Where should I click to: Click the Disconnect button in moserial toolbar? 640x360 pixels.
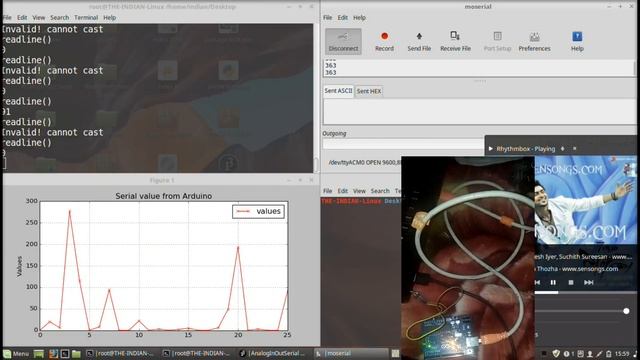coord(343,41)
